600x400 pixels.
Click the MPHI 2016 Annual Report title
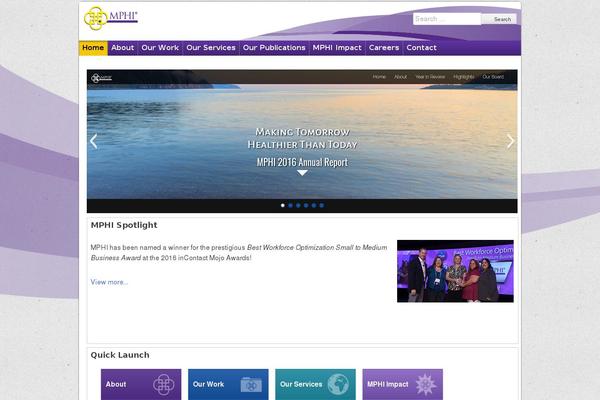point(302,162)
